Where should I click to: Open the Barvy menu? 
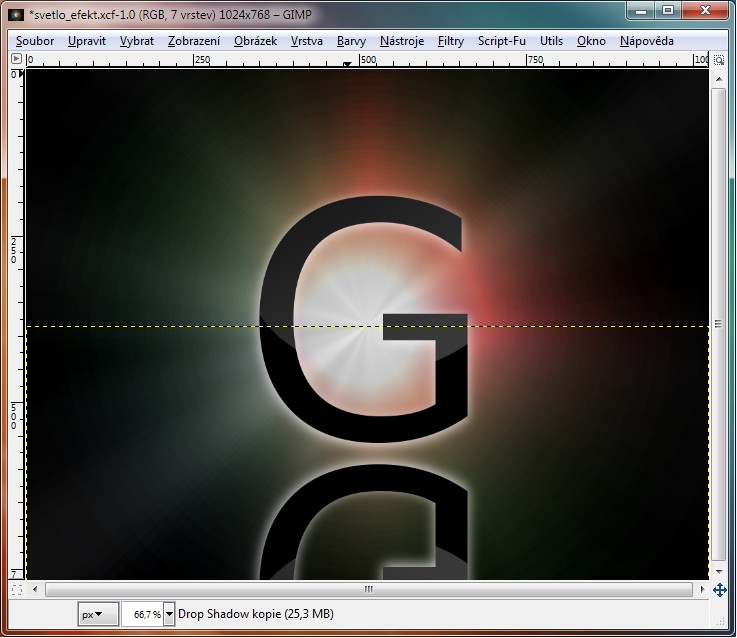click(x=351, y=41)
